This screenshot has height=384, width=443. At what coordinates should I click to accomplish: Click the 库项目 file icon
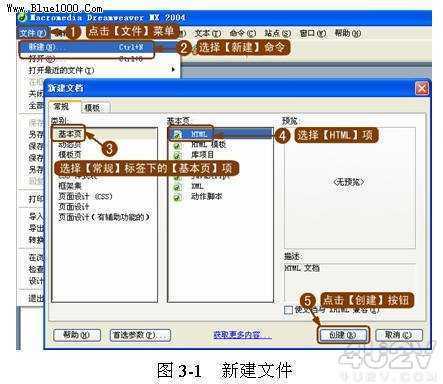[x=178, y=155]
